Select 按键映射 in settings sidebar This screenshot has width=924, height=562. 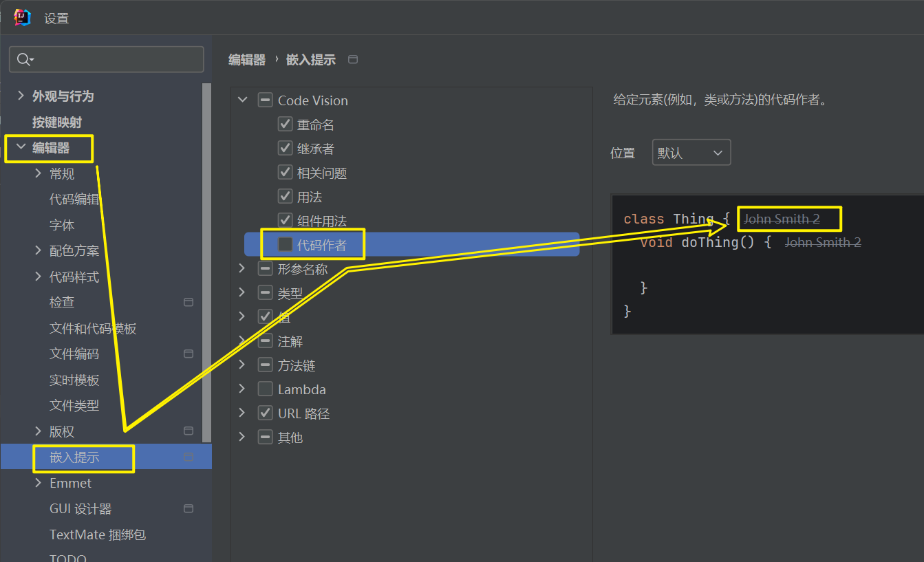point(56,122)
